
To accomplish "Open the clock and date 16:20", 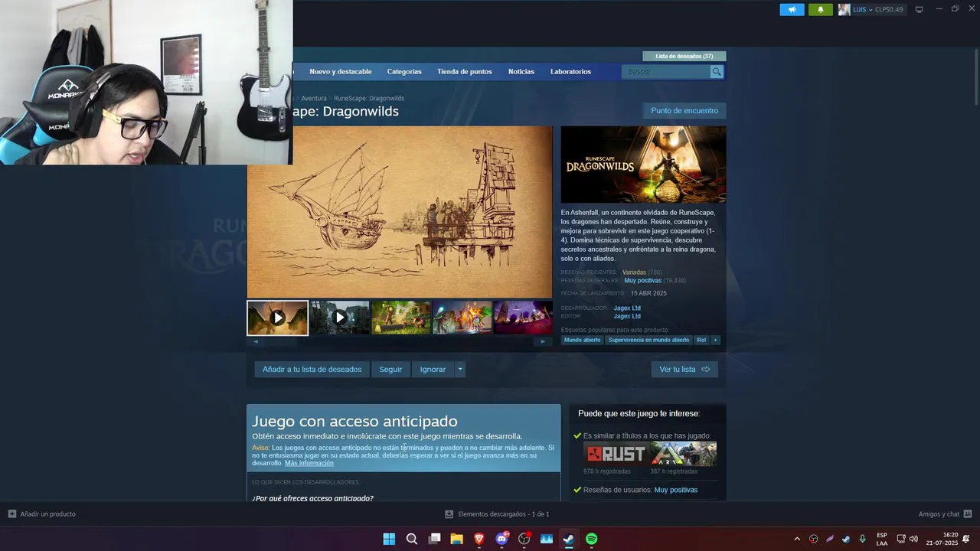I will tap(942, 539).
